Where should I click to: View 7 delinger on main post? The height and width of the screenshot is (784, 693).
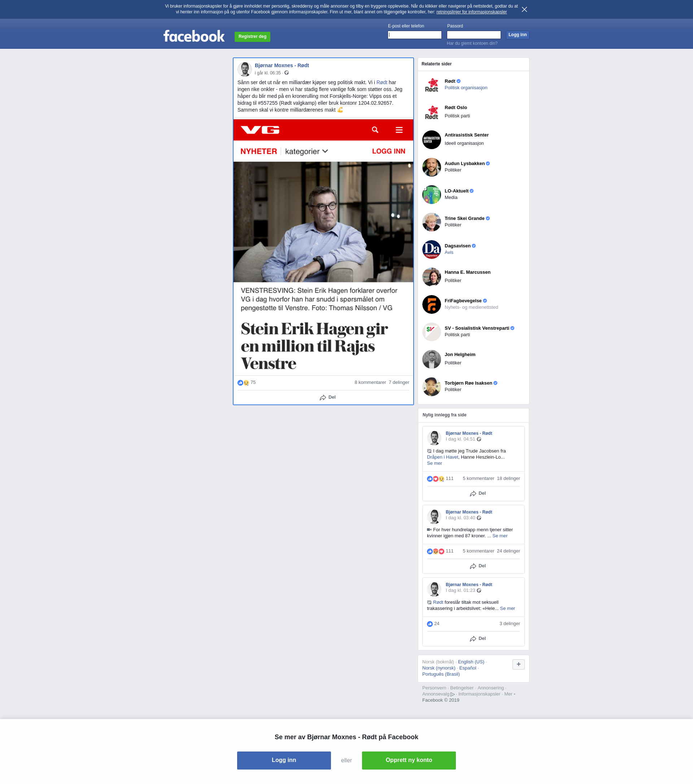[x=398, y=382]
